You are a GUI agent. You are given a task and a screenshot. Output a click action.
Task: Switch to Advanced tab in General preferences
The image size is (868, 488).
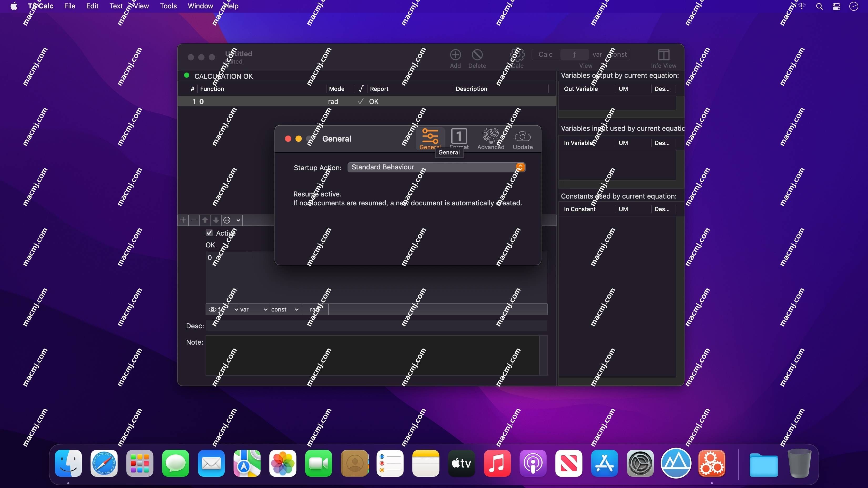coord(491,138)
